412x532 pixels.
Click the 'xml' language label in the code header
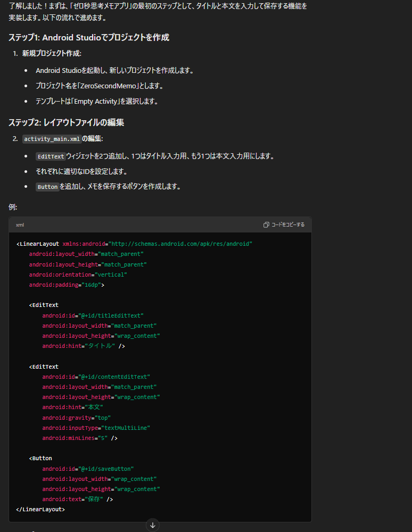coord(20,225)
